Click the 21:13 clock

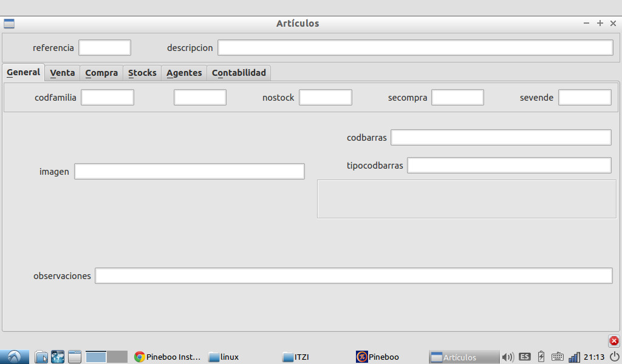pos(594,357)
